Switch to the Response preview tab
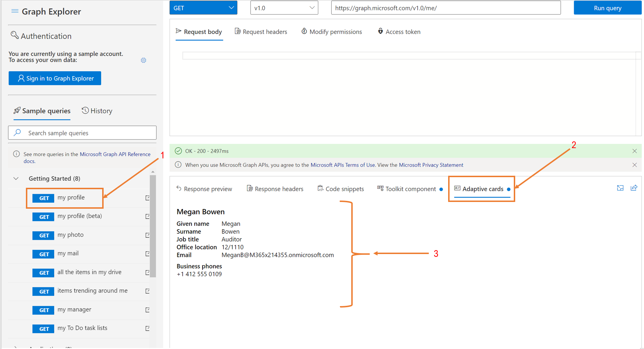The image size is (644, 349). pyautogui.click(x=204, y=189)
